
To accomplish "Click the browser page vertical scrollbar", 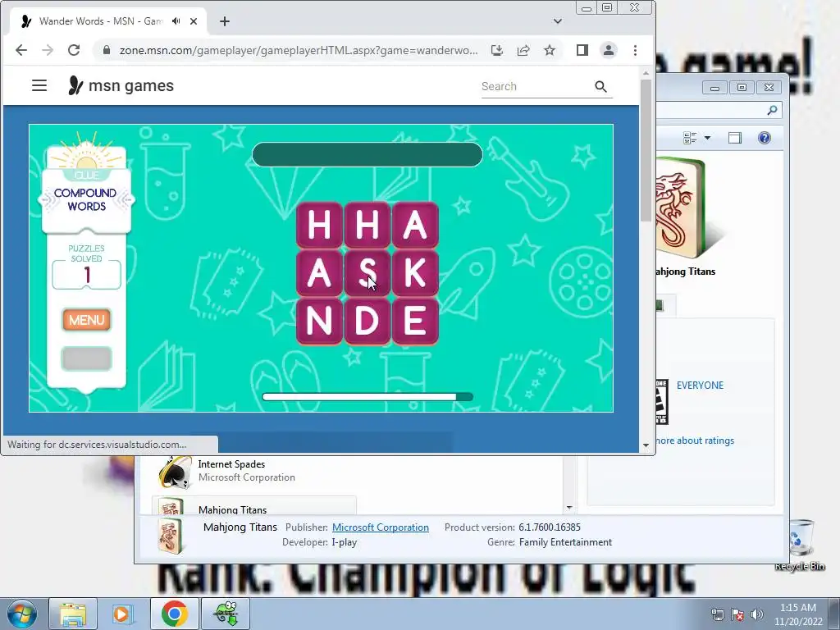I will (x=646, y=150).
